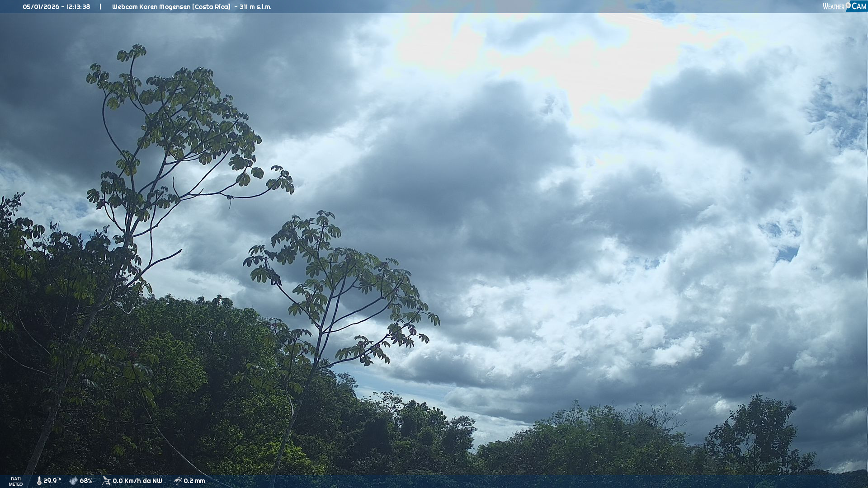Click the rain umbrella precipitation icon
Viewport: 868px width, 488px height.
(x=178, y=481)
